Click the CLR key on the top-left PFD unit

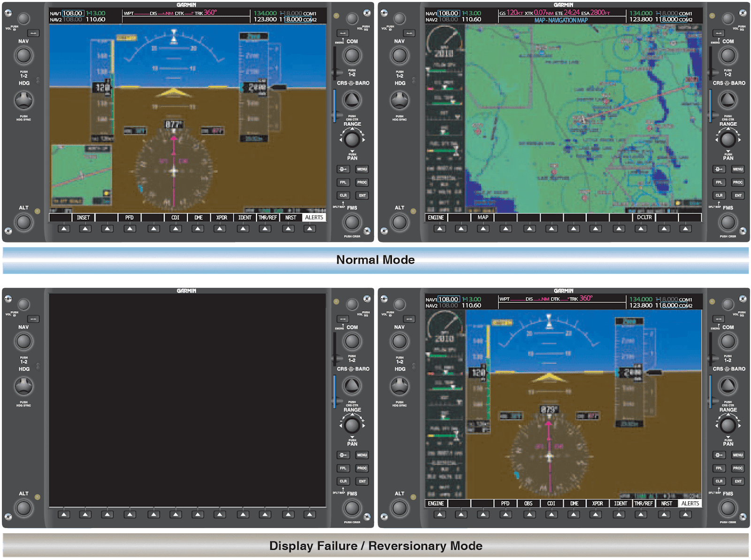[x=343, y=196]
